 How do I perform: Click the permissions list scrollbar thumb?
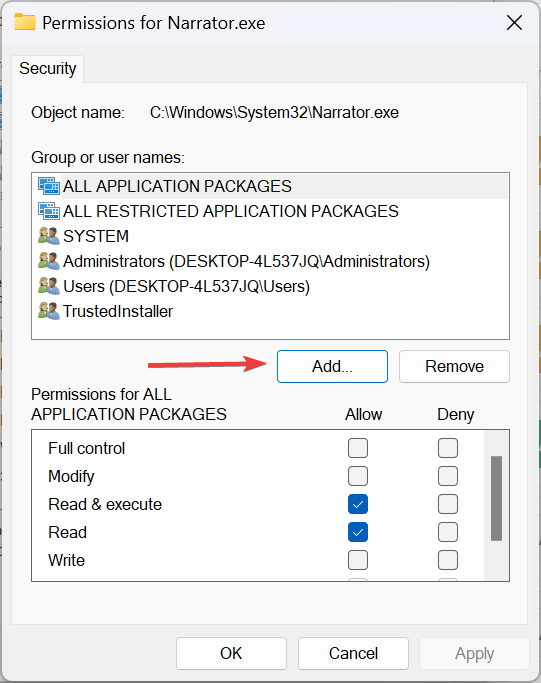click(x=497, y=498)
